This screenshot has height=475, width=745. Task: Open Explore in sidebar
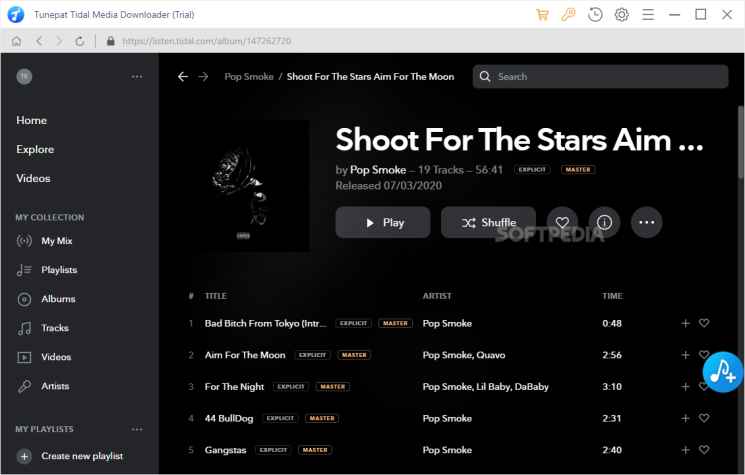tap(35, 149)
